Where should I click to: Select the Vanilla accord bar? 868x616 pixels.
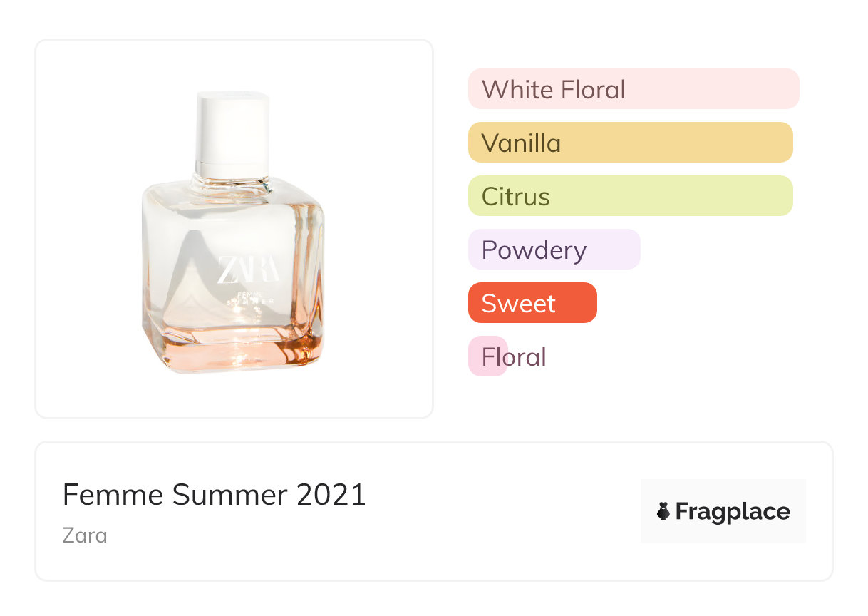(630, 143)
